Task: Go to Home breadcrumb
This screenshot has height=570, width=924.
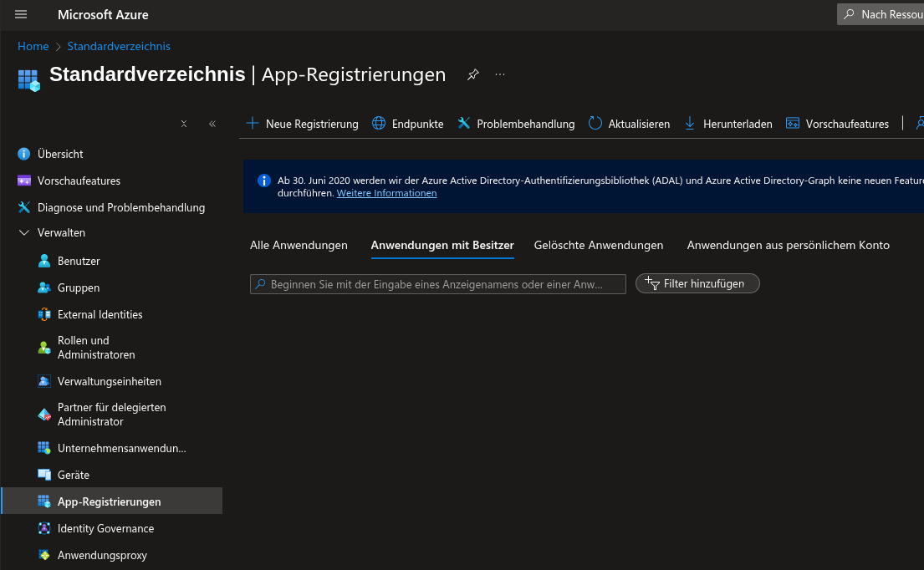Action: [x=33, y=46]
